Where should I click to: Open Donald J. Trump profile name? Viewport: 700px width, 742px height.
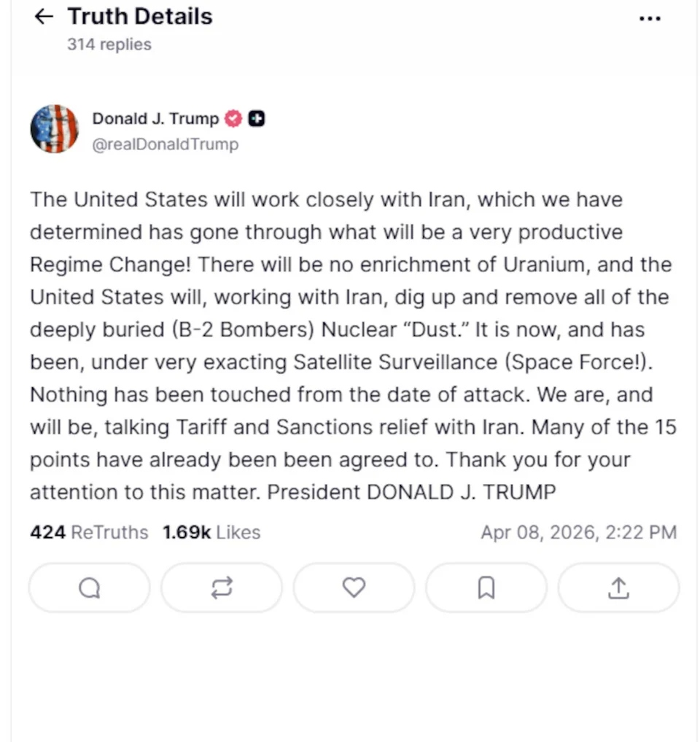pyautogui.click(x=155, y=118)
